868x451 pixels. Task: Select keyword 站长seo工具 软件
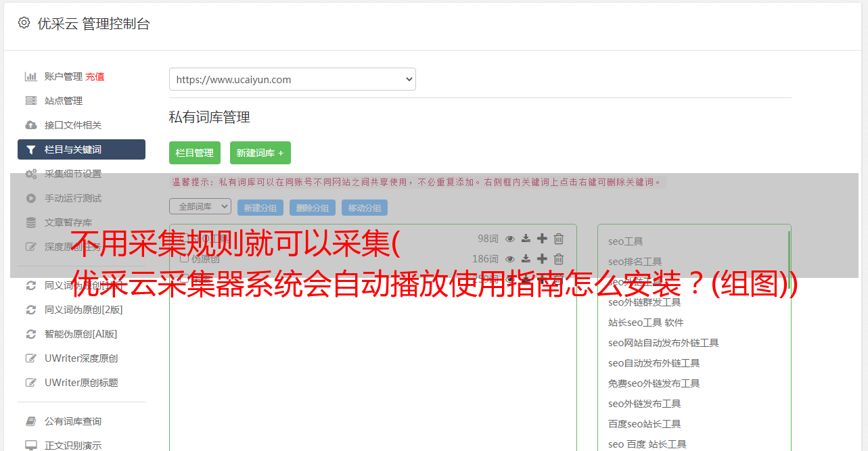645,323
